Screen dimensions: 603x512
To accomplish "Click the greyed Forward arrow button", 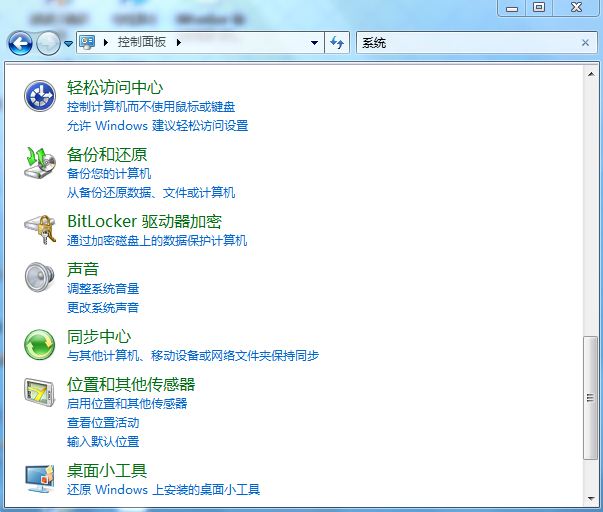I will pyautogui.click(x=48, y=43).
